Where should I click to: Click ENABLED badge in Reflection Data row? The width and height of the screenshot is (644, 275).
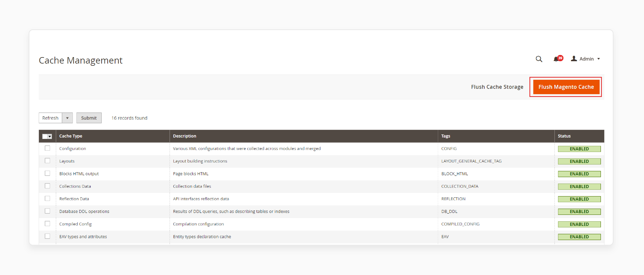(579, 199)
